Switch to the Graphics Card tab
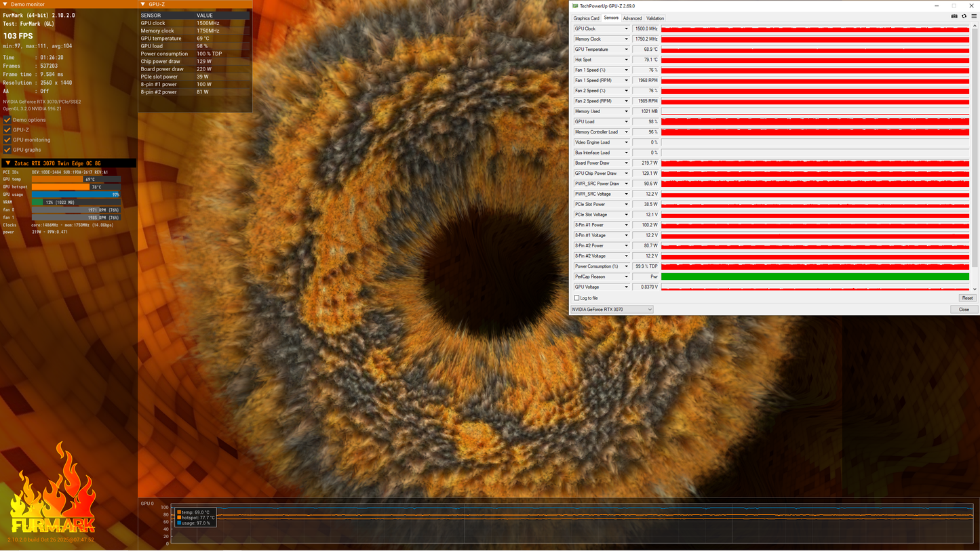 coord(586,18)
